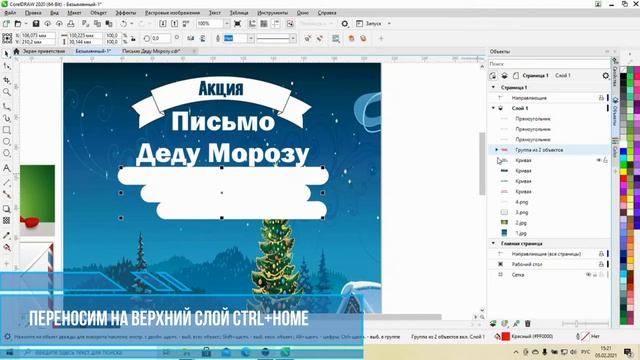Toggle the lock on hovered Кривая row
640x360 pixels.
tap(605, 160)
